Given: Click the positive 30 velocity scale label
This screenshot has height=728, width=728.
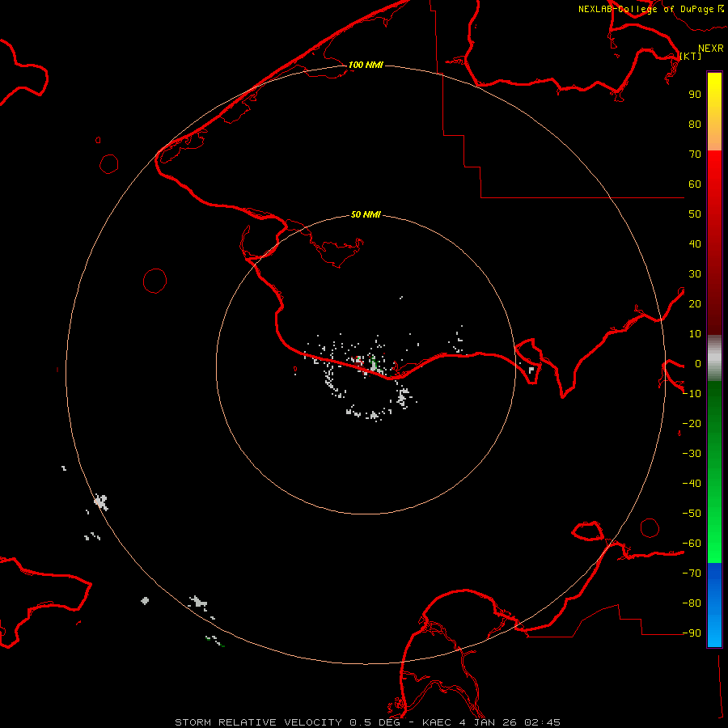Looking at the screenshot, I should coord(695,274).
